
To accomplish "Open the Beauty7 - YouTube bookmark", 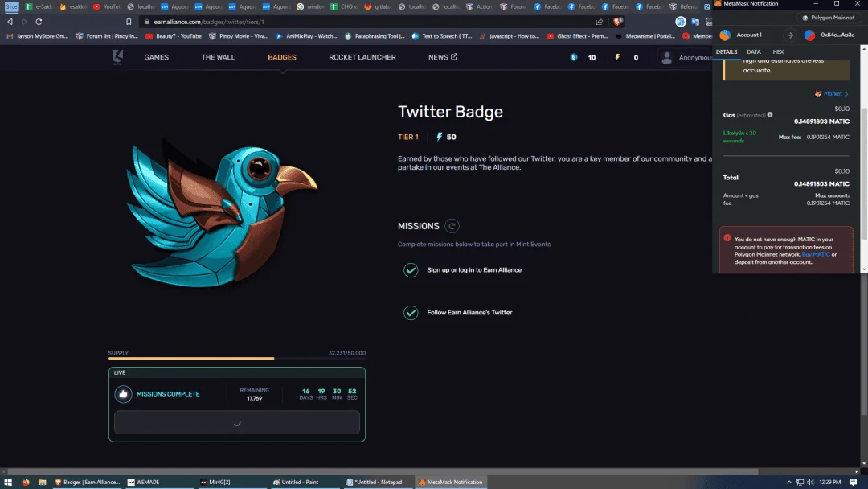I will click(x=174, y=36).
